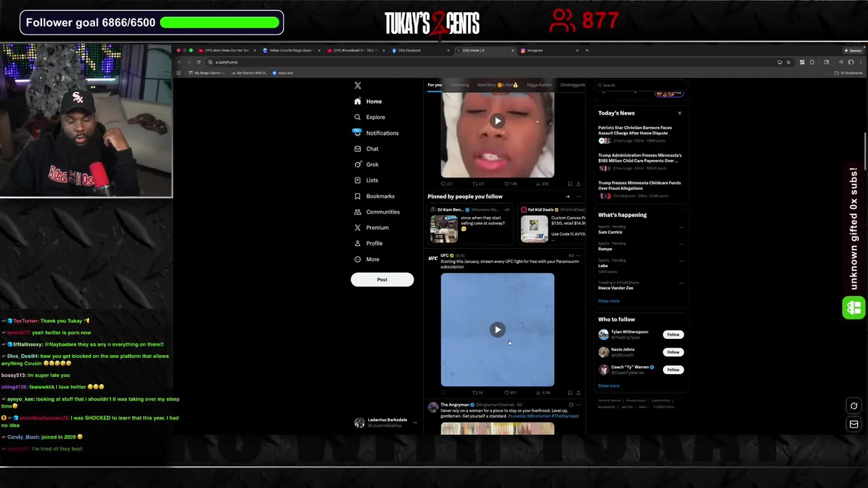The height and width of the screenshot is (488, 868).
Task: Like the UFC ad post (851 likes)
Action: pos(511,392)
